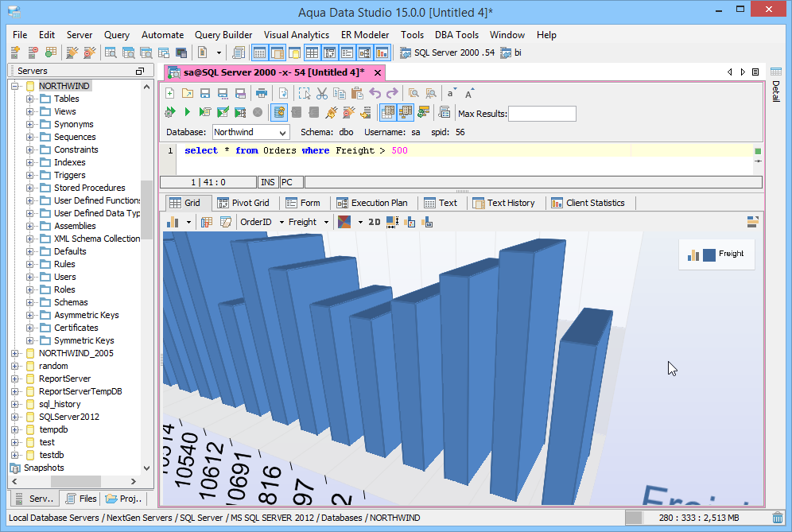
Task: Toggle the 2D chart view button
Action: (375, 222)
